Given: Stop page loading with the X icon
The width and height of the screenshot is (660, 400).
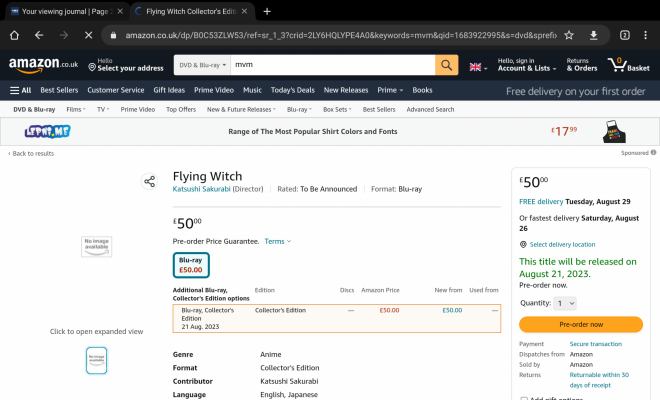Looking at the screenshot, I should tap(87, 34).
